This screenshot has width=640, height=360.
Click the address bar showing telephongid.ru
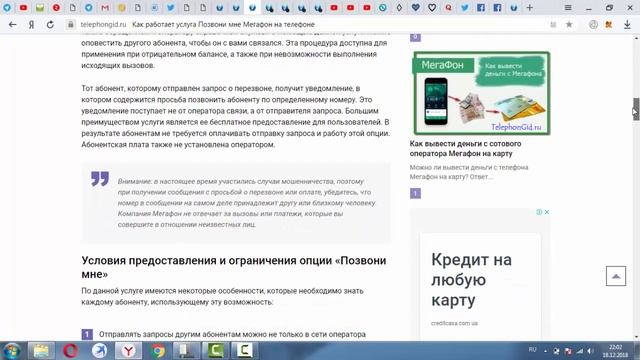click(x=310, y=24)
